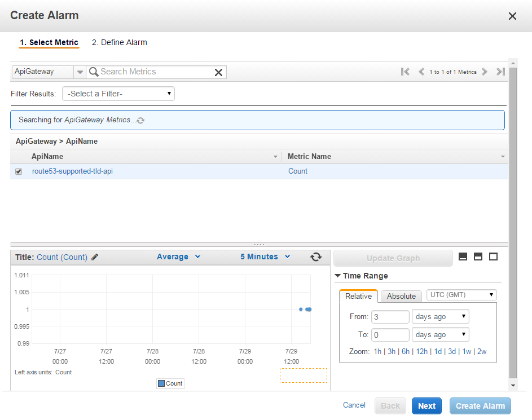The height and width of the screenshot is (420, 532).
Task: Click the pencil icon to edit graph title
Action: tap(95, 257)
